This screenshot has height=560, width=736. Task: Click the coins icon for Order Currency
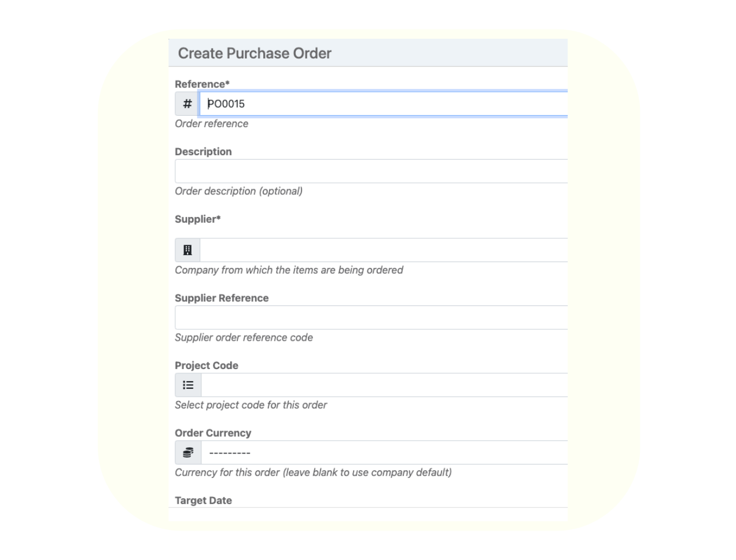tap(188, 453)
